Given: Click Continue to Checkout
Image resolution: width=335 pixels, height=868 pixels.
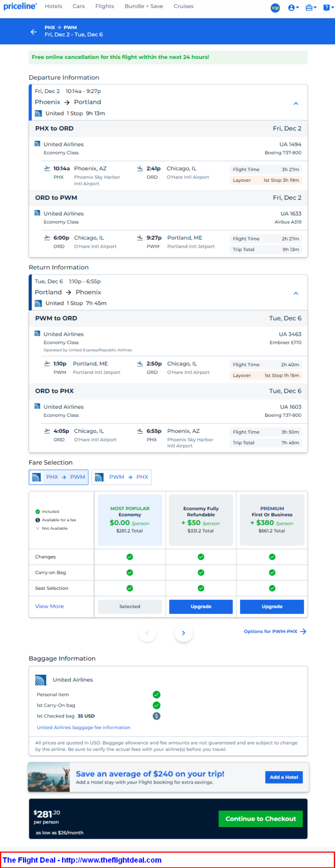Looking at the screenshot, I should point(260,819).
